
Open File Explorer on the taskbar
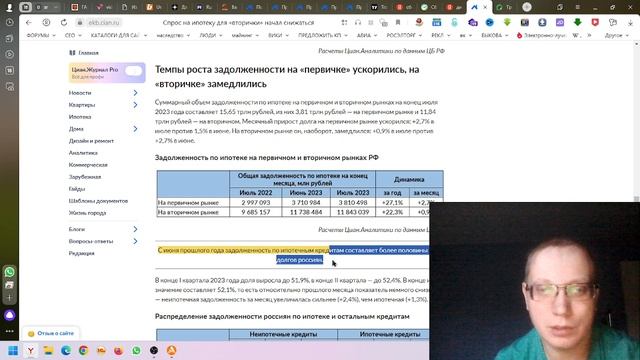coord(48,351)
